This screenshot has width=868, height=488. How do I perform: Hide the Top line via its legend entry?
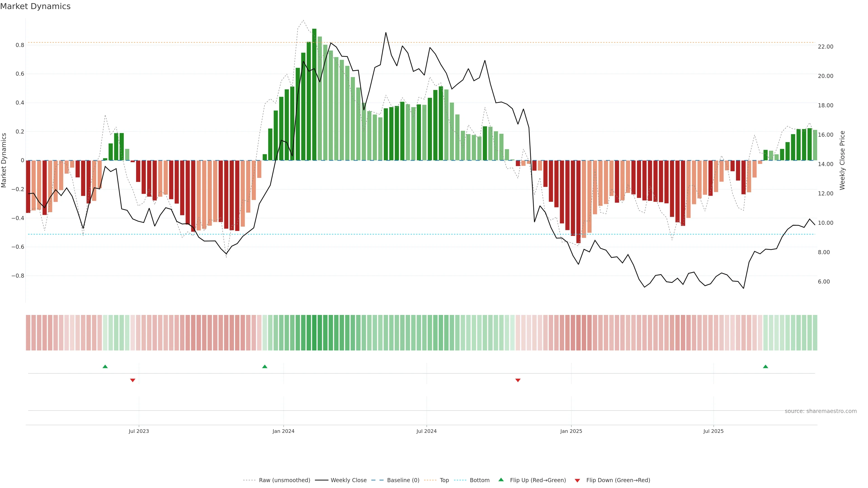(444, 480)
